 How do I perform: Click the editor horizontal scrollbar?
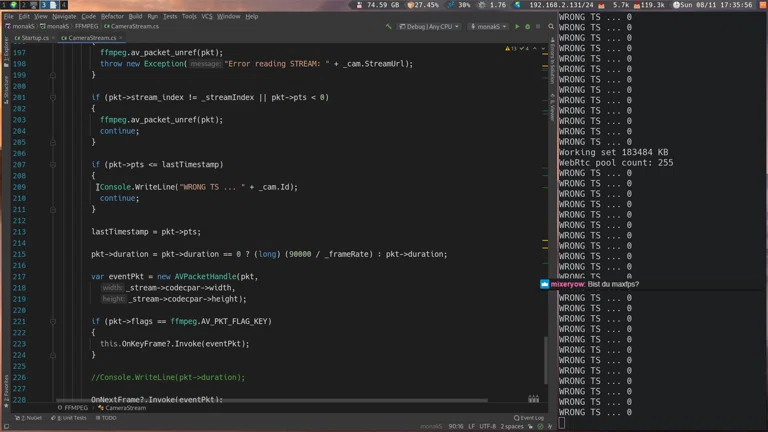coord(272,401)
